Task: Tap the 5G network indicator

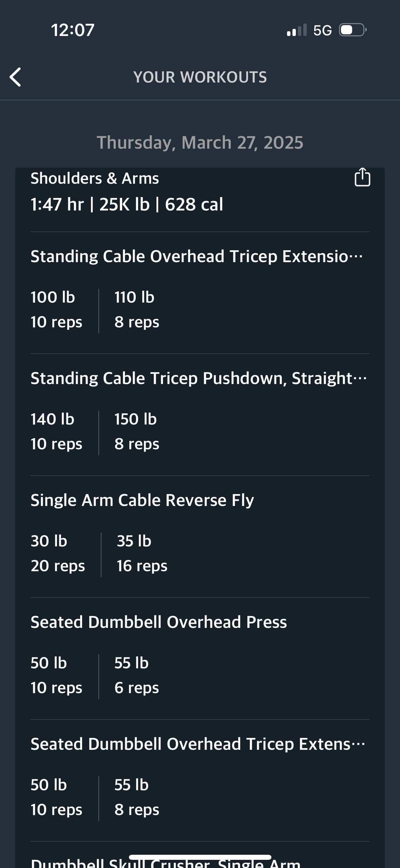Action: [322, 31]
